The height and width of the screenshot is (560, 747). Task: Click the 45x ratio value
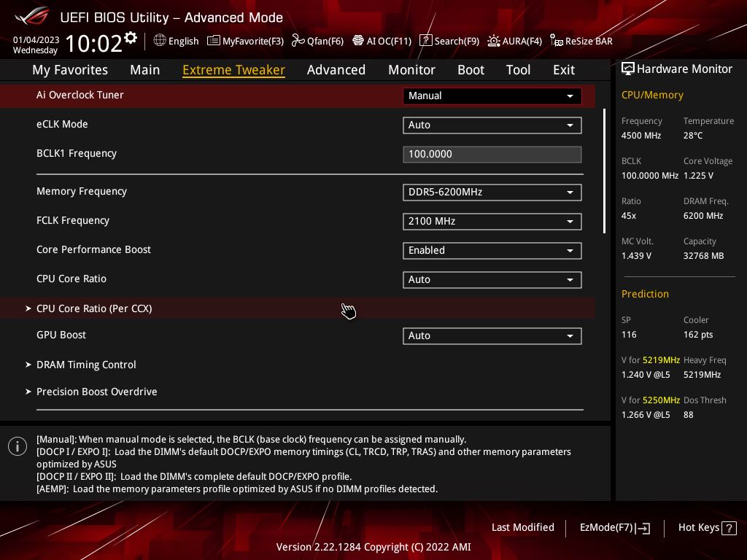point(628,216)
